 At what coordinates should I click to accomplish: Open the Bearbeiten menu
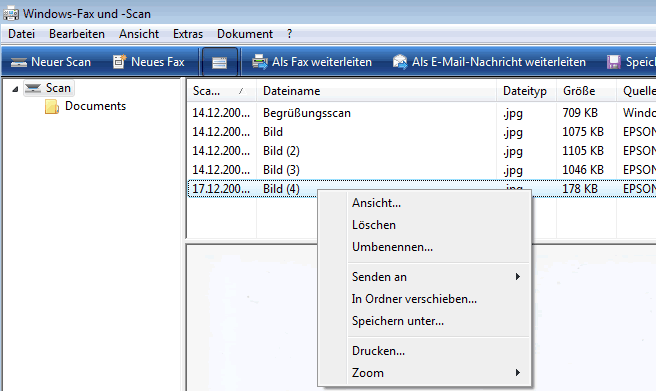coord(77,34)
